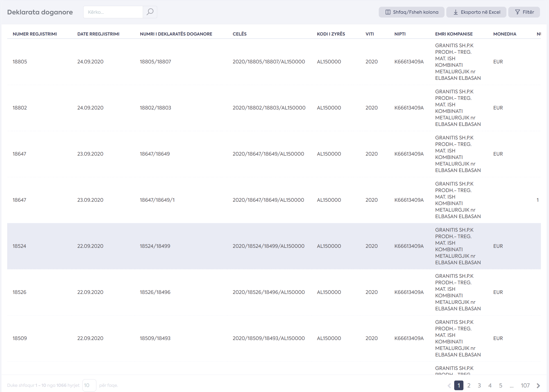Click EUR currency in row 18509
549x392 pixels.
tap(498, 338)
